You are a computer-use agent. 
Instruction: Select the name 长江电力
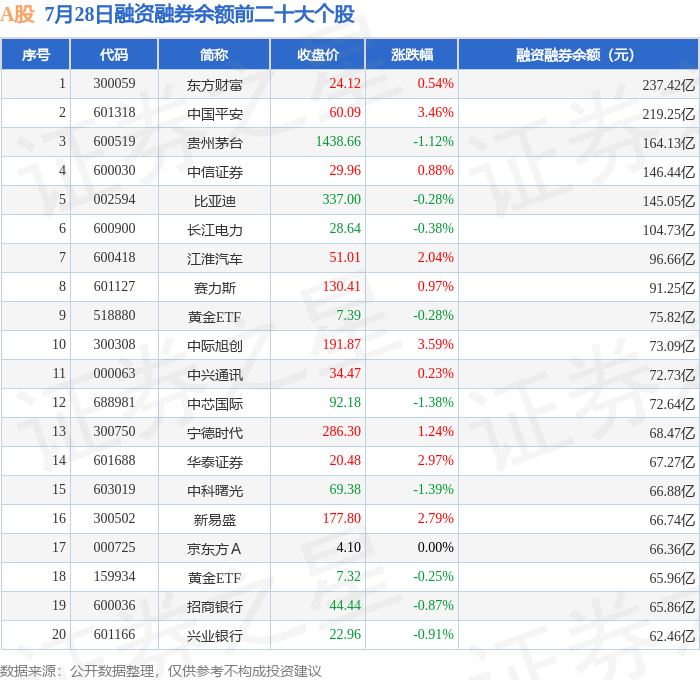pos(215,230)
